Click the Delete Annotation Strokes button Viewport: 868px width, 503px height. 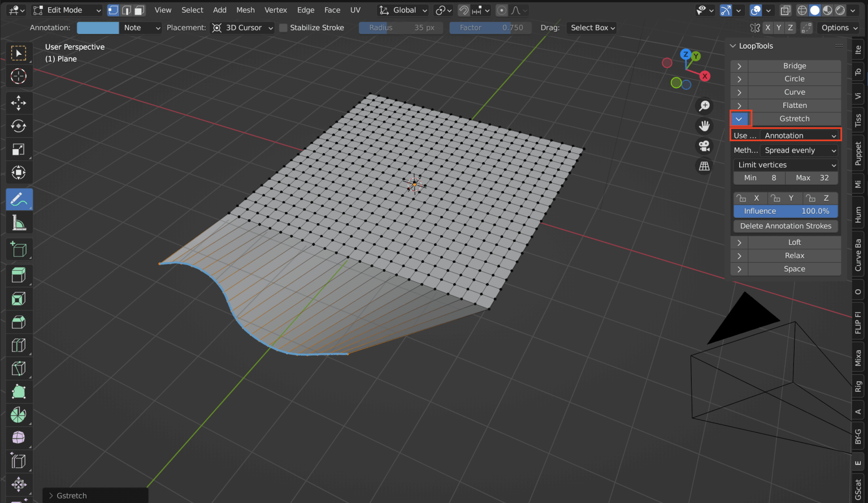[x=785, y=226]
